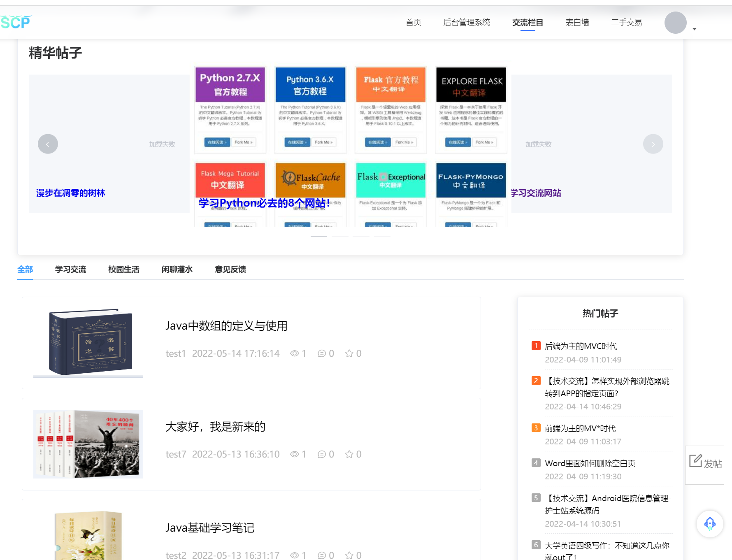Open hot post 后端为主的MVC时代
The width and height of the screenshot is (732, 560).
tap(581, 346)
